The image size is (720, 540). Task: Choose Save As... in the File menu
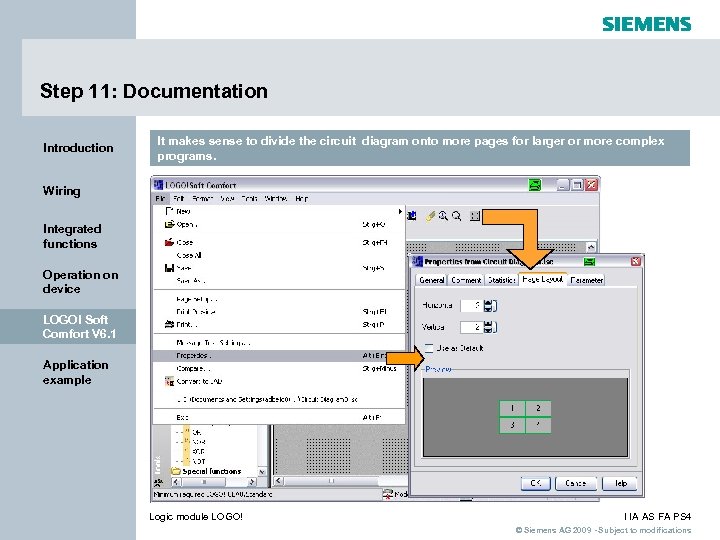pos(279,281)
